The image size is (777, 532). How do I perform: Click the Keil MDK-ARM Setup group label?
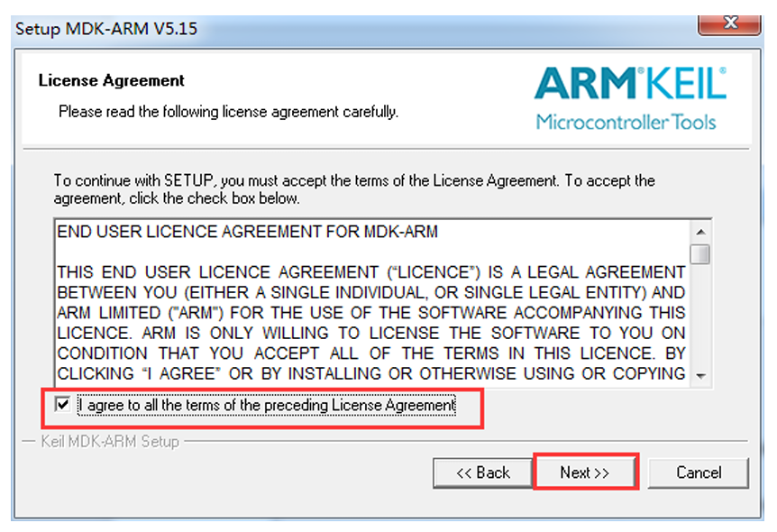[110, 442]
